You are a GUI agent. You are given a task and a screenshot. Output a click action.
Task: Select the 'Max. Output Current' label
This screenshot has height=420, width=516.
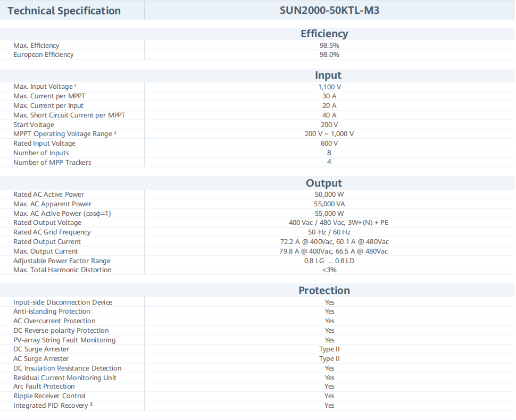46,251
